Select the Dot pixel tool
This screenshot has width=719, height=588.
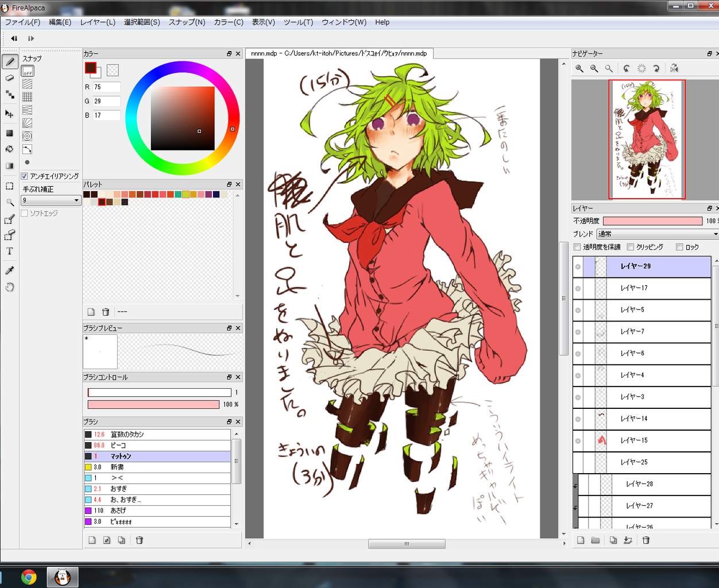pos(10,94)
